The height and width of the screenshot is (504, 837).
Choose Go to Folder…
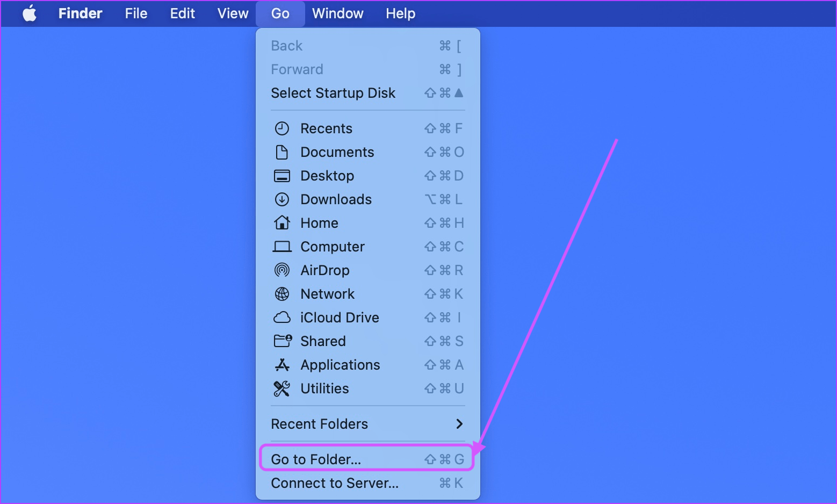click(367, 459)
